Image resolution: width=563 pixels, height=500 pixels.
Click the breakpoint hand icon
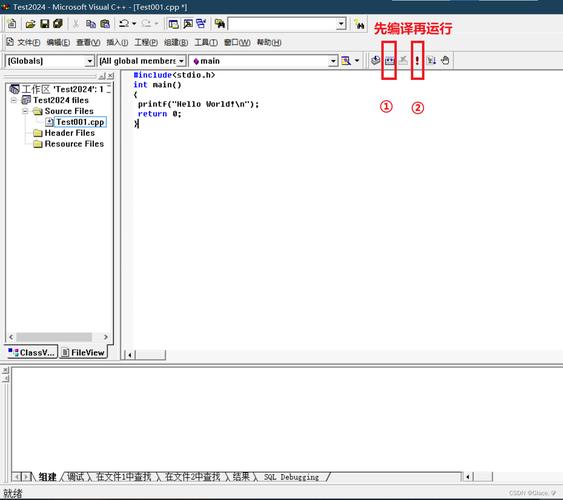(x=445, y=60)
